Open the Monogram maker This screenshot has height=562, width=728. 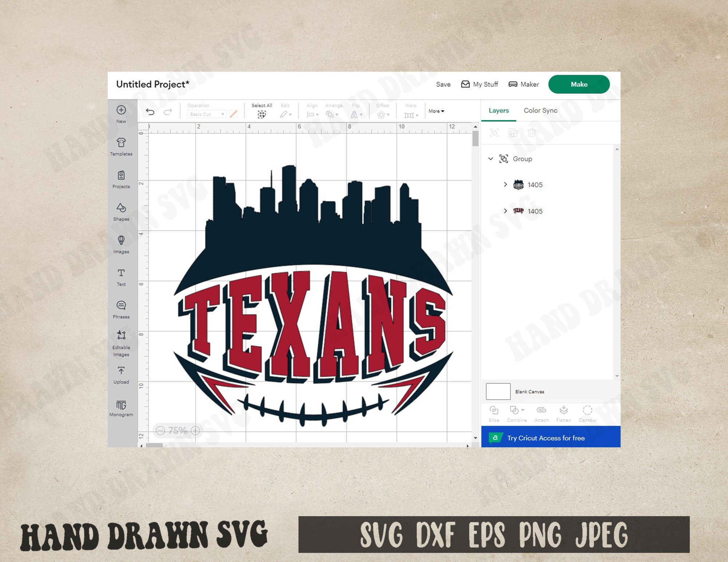tap(121, 408)
